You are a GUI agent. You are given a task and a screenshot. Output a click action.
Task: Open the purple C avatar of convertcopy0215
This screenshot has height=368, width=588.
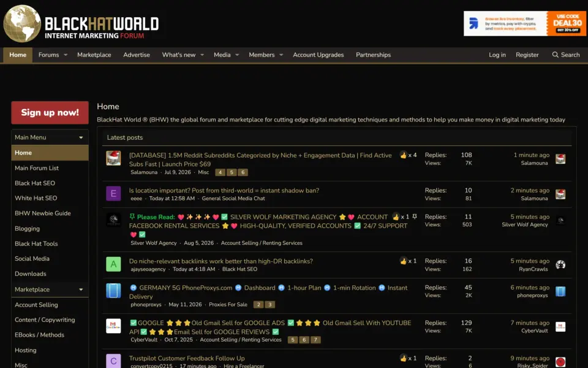pyautogui.click(x=113, y=361)
